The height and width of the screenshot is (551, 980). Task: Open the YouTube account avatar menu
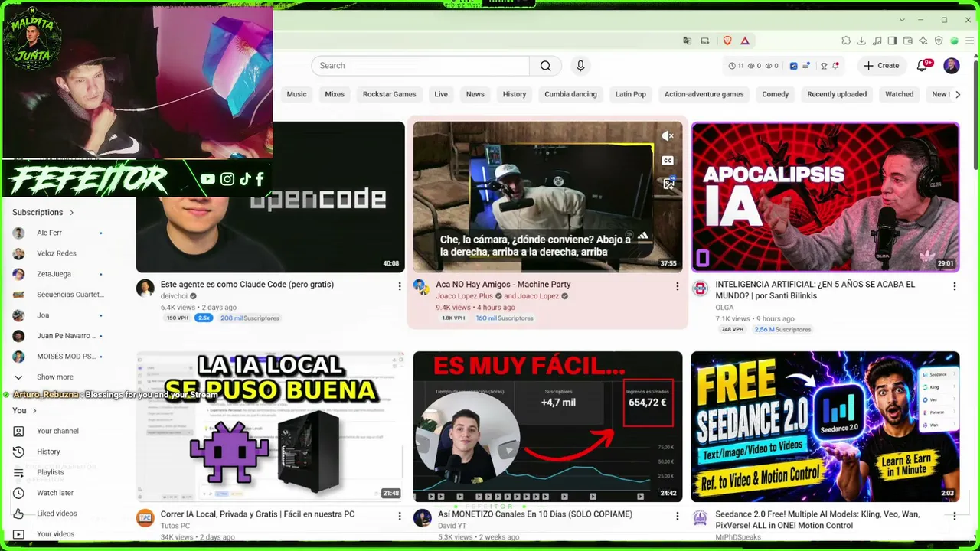(x=952, y=66)
